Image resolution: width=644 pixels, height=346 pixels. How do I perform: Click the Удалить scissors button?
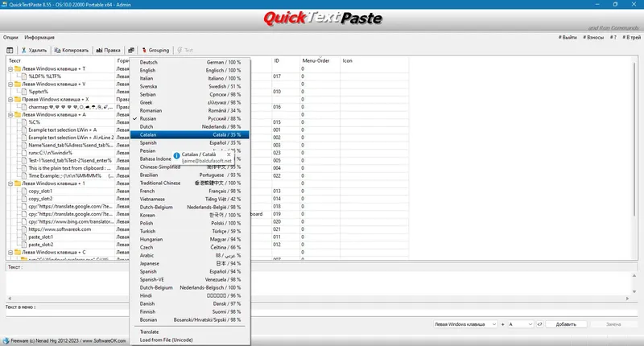34,50
